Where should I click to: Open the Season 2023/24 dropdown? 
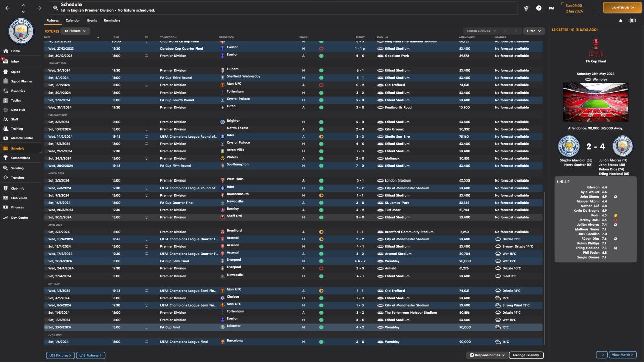(x=481, y=31)
